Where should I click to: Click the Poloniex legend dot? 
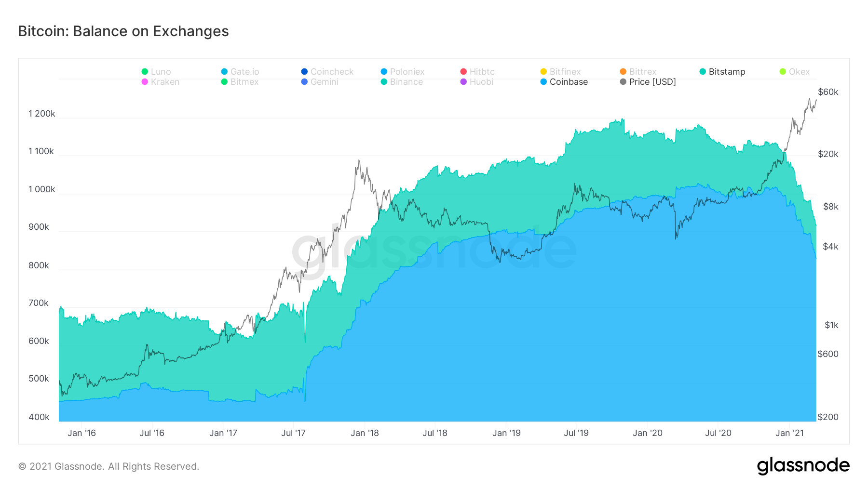384,72
